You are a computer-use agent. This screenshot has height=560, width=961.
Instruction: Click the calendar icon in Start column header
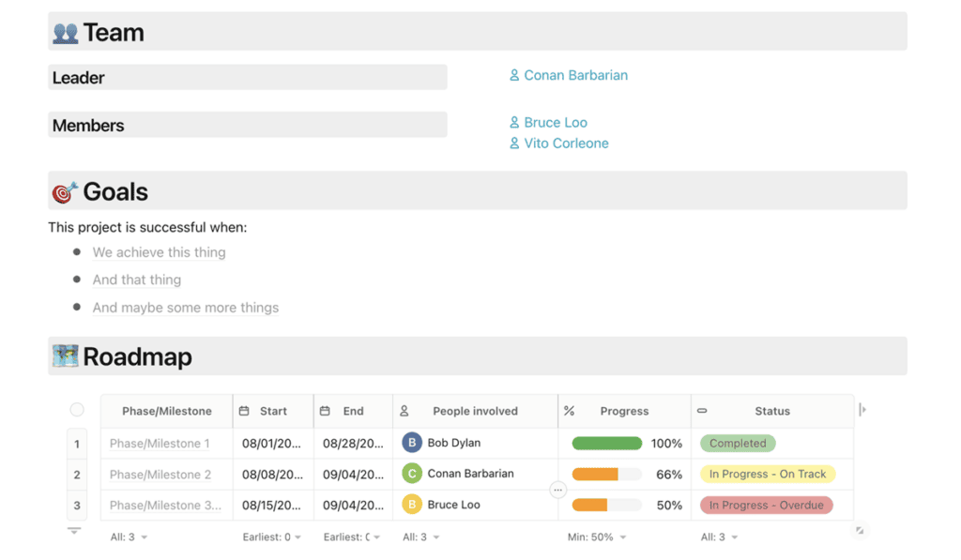point(244,411)
